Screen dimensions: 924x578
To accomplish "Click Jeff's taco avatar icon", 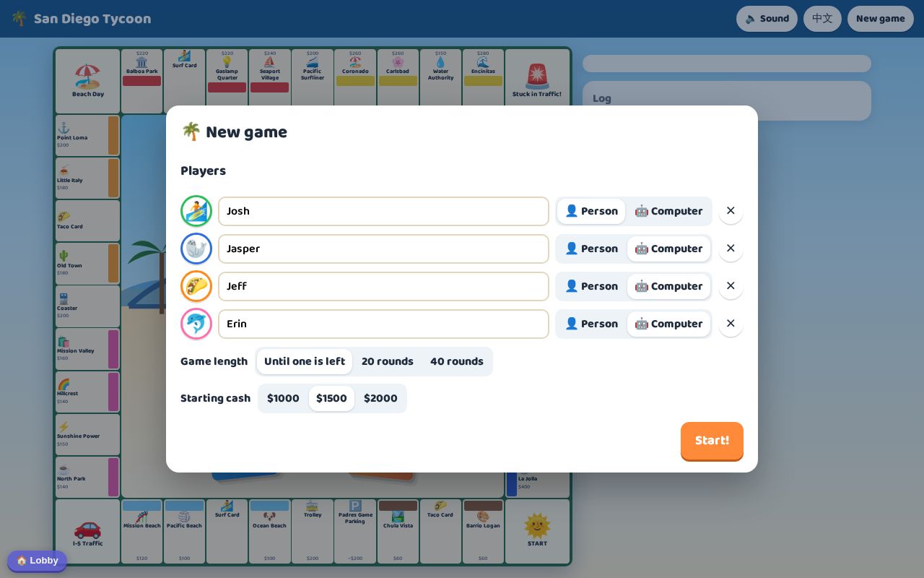I will tap(196, 286).
